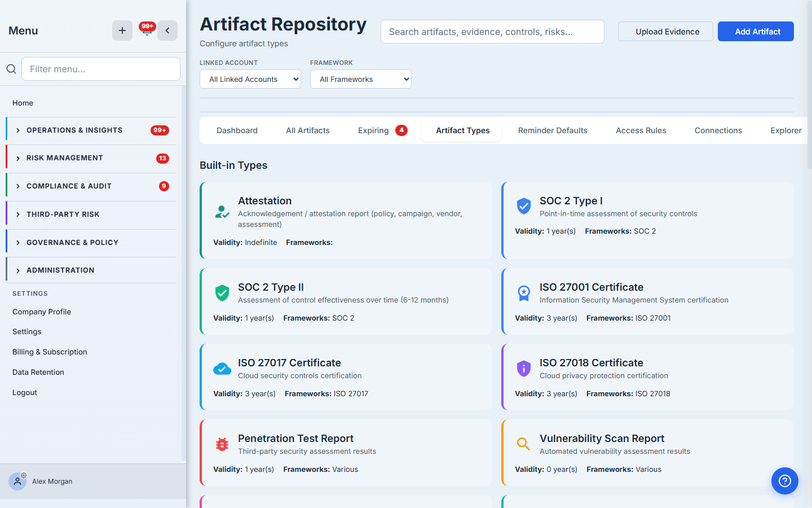Click the Attestation user-check icon

pos(222,212)
